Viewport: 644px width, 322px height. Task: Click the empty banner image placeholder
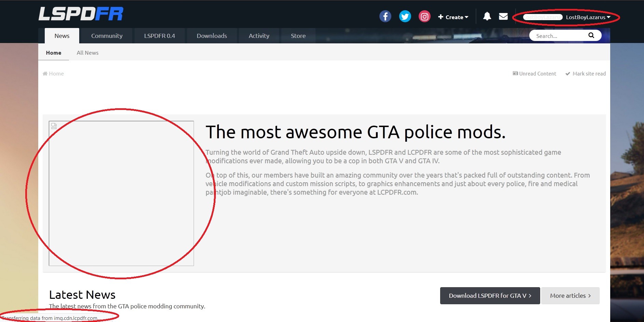coord(121,193)
